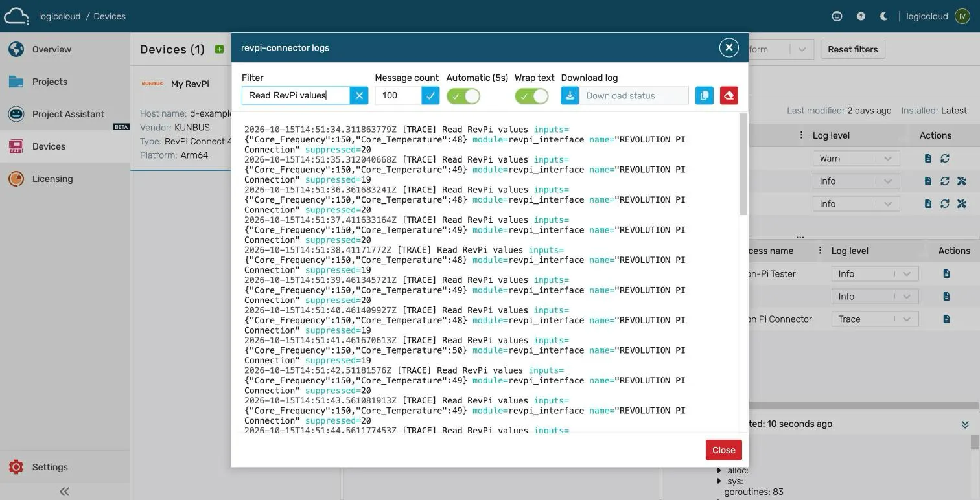Switch to dark mode moon icon
The width and height of the screenshot is (980, 500).
[883, 16]
